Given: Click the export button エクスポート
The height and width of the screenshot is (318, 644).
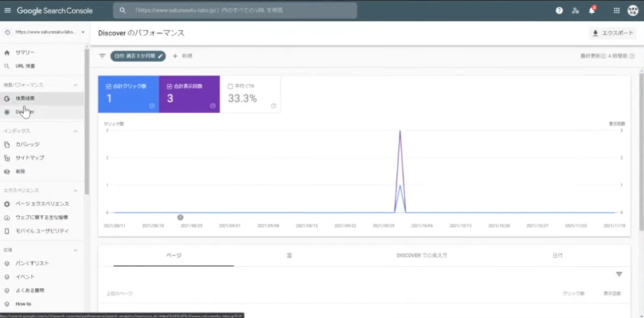Looking at the screenshot, I should tap(613, 33).
